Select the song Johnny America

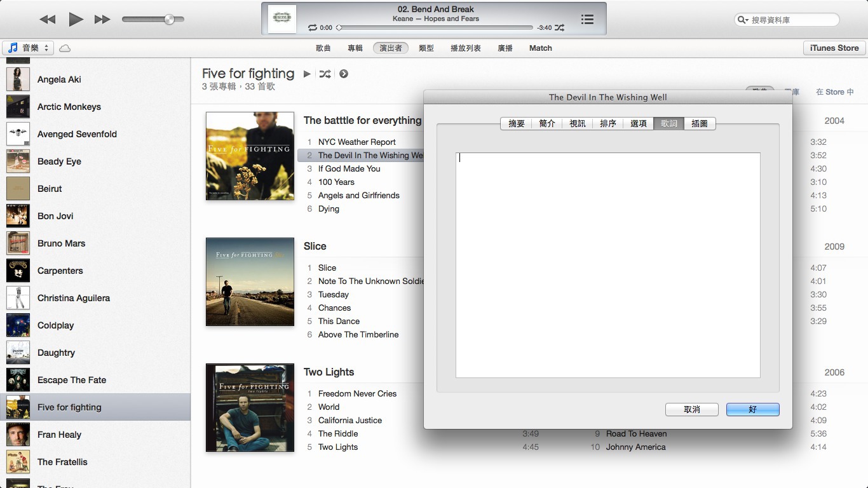click(635, 447)
